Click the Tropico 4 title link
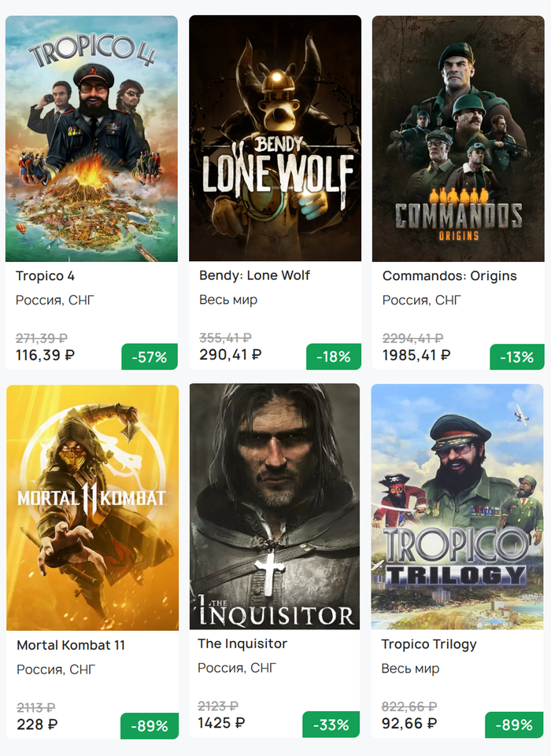The image size is (551, 756). pyautogui.click(x=45, y=276)
